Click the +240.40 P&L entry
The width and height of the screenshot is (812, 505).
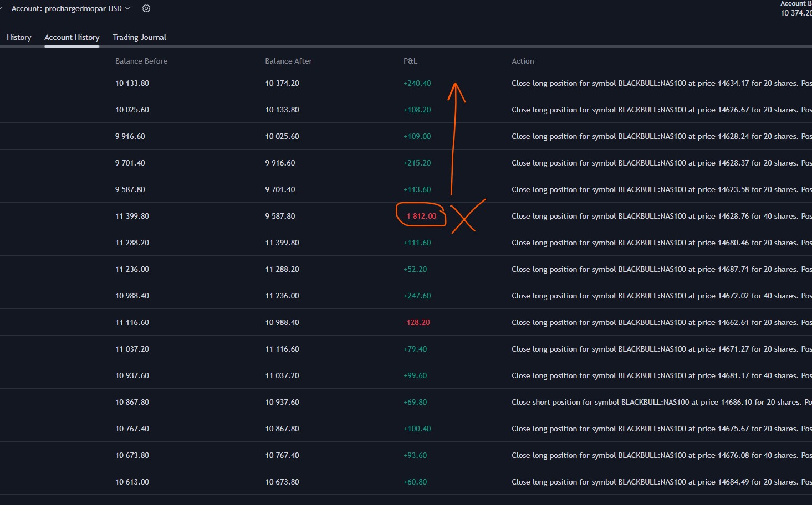pos(417,83)
